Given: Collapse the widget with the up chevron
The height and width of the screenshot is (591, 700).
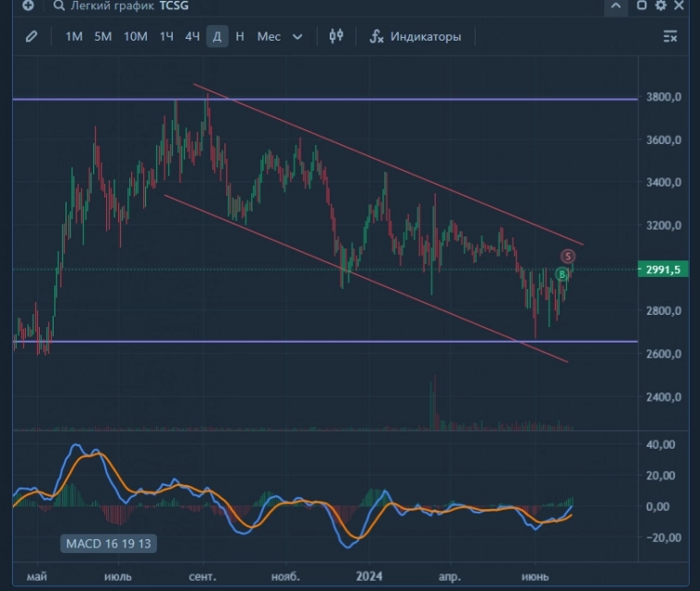Looking at the screenshot, I should pos(616,6).
